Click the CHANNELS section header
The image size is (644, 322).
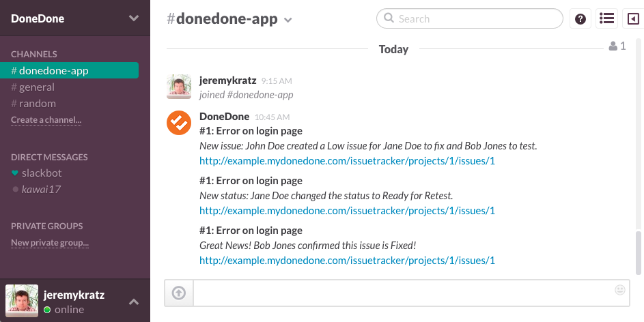34,54
